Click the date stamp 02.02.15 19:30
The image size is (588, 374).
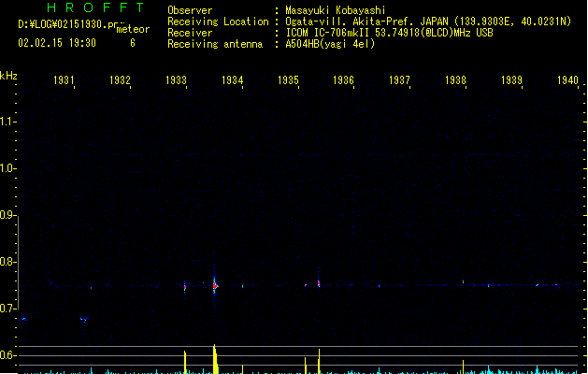57,43
